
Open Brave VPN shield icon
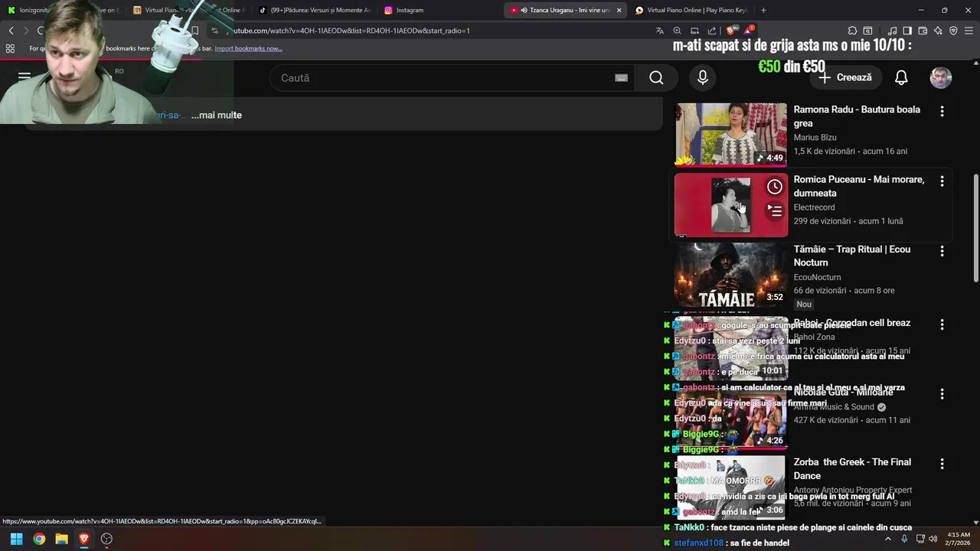[953, 31]
